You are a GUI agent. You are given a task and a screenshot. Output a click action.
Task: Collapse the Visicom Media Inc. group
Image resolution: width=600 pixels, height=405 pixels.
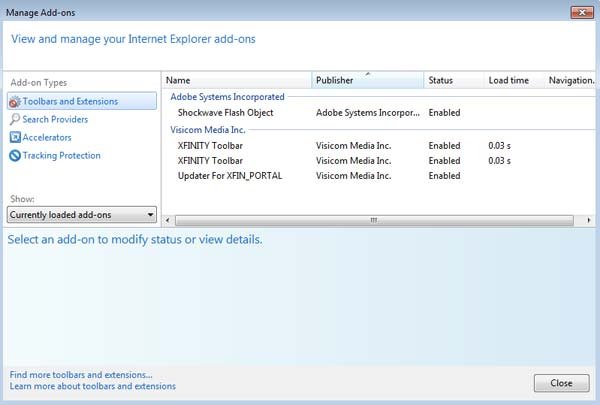208,130
